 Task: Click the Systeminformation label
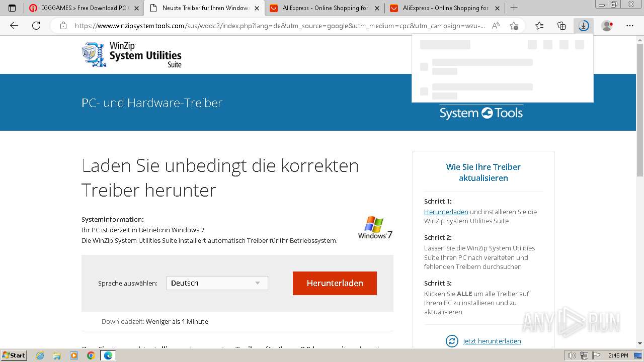[113, 219]
